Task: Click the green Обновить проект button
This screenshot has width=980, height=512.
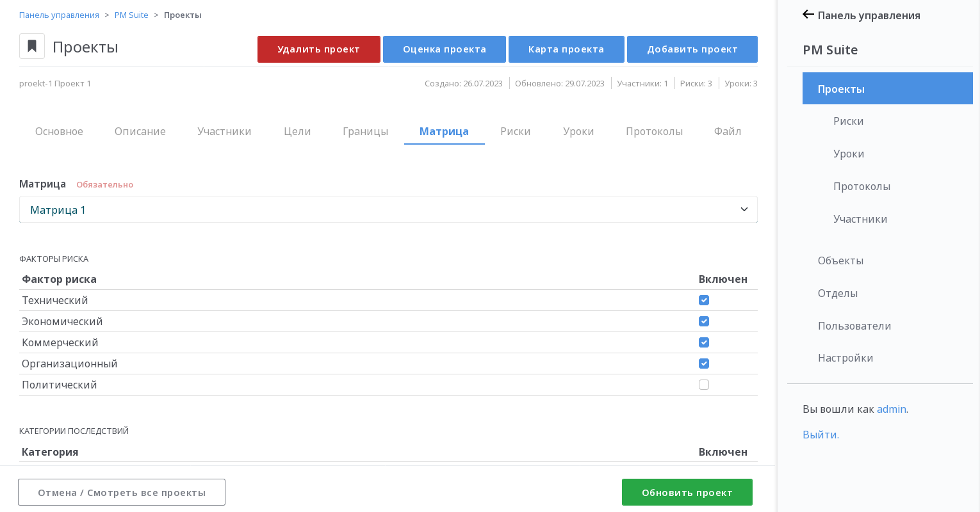Action: click(x=687, y=492)
